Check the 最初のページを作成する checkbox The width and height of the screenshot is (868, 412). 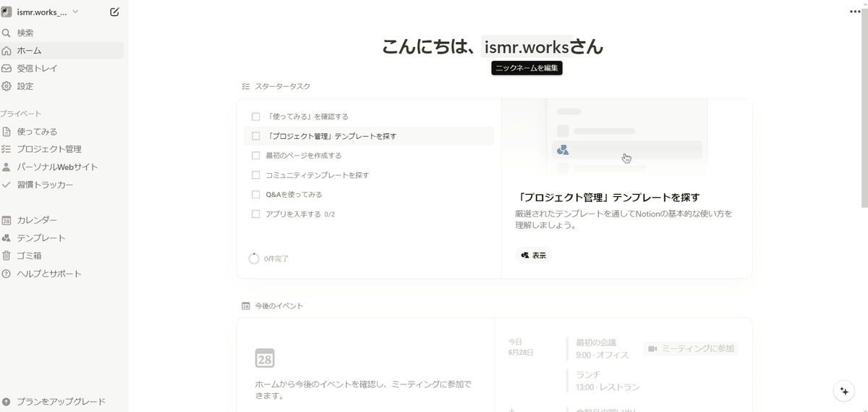(x=255, y=156)
